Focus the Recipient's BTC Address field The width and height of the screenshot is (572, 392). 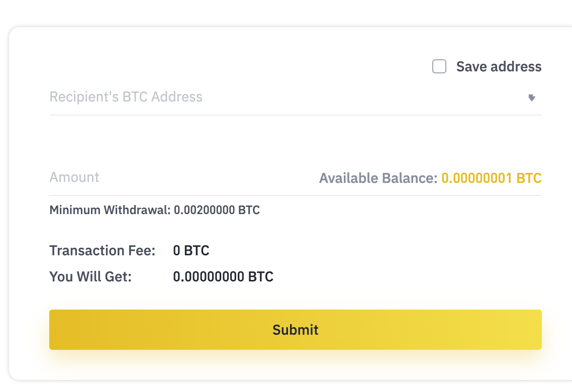tap(251, 97)
